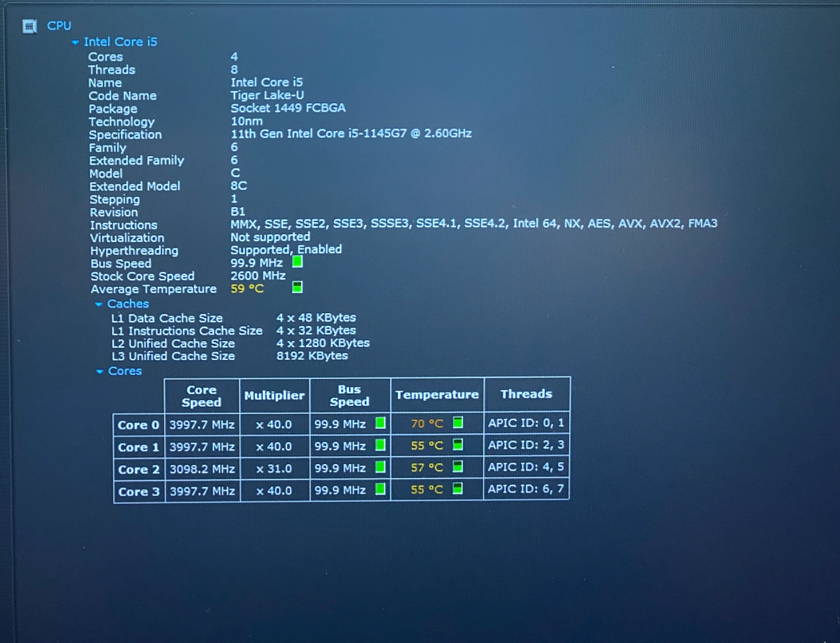Click the Core 1 row header
The height and width of the screenshot is (643, 840).
tap(139, 447)
